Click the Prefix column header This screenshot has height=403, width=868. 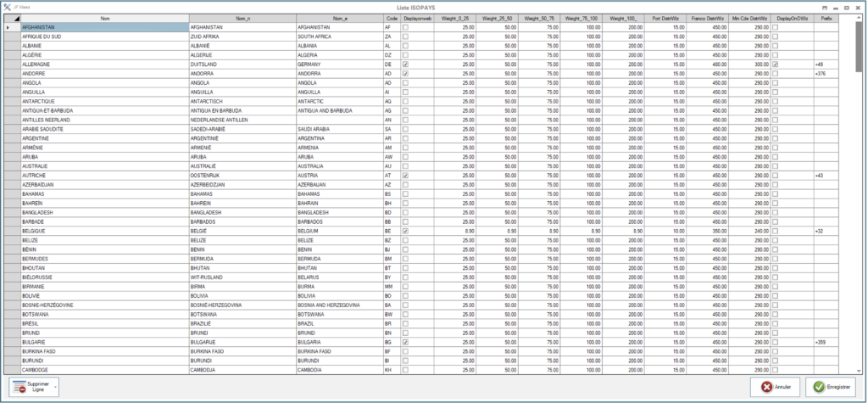pos(825,18)
